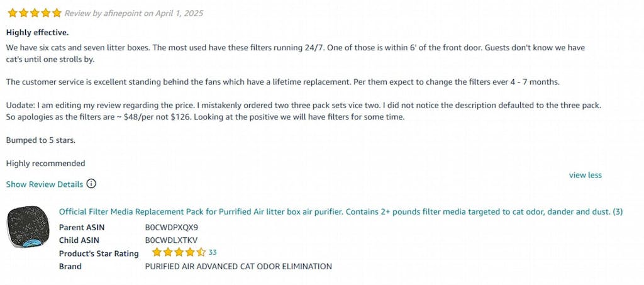Screen dimensions: 644x285
Task: Click the Highly recommended line of the review
Action: click(45, 164)
